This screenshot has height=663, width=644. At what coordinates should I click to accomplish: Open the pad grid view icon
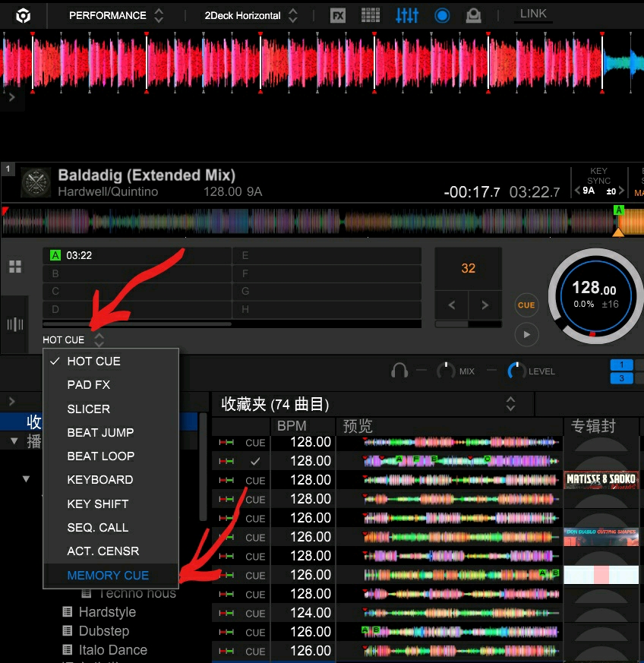(x=15, y=267)
